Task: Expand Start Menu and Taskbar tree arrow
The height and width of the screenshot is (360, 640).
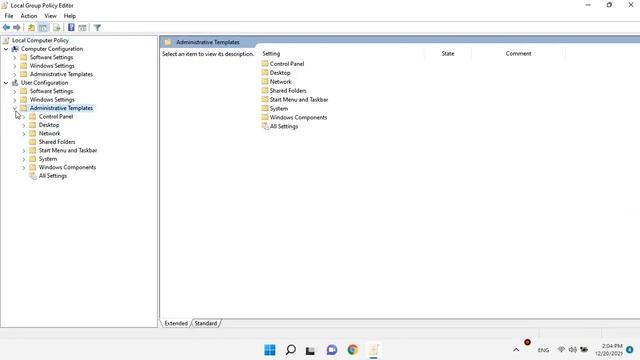Action: (x=24, y=151)
